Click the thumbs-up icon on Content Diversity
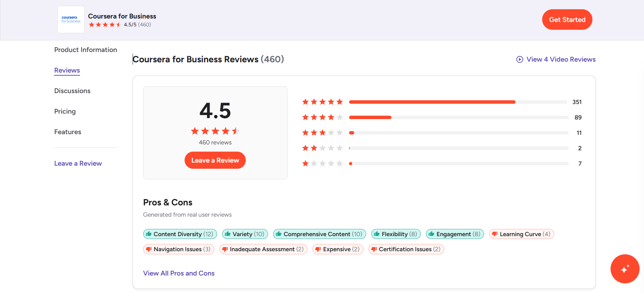The image size is (644, 294). tap(149, 234)
